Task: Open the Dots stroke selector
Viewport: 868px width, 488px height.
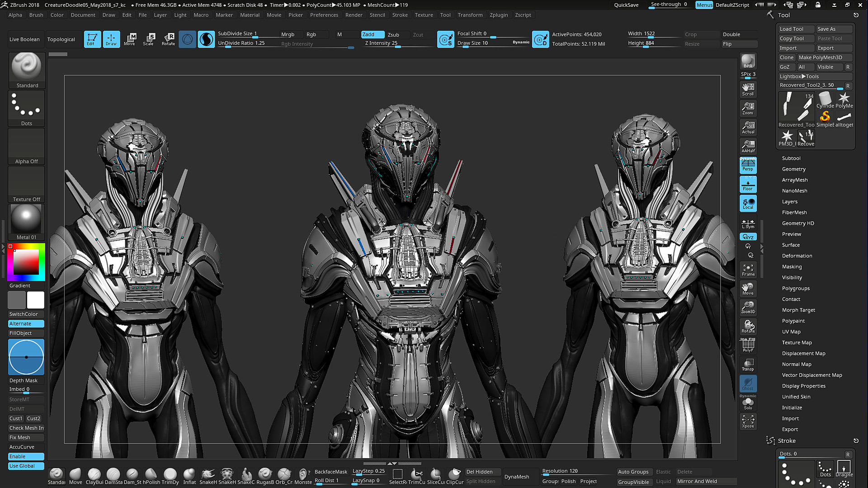Action: 27,109
